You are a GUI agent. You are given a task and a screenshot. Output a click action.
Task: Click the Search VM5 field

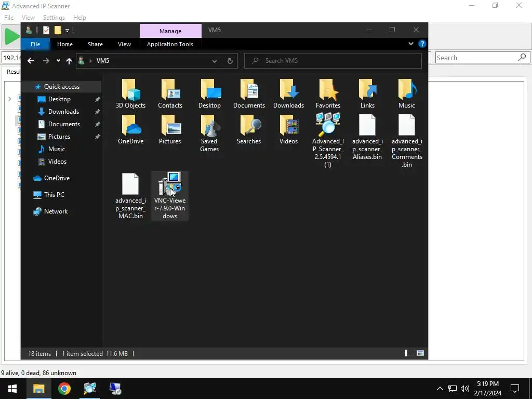[333, 61]
